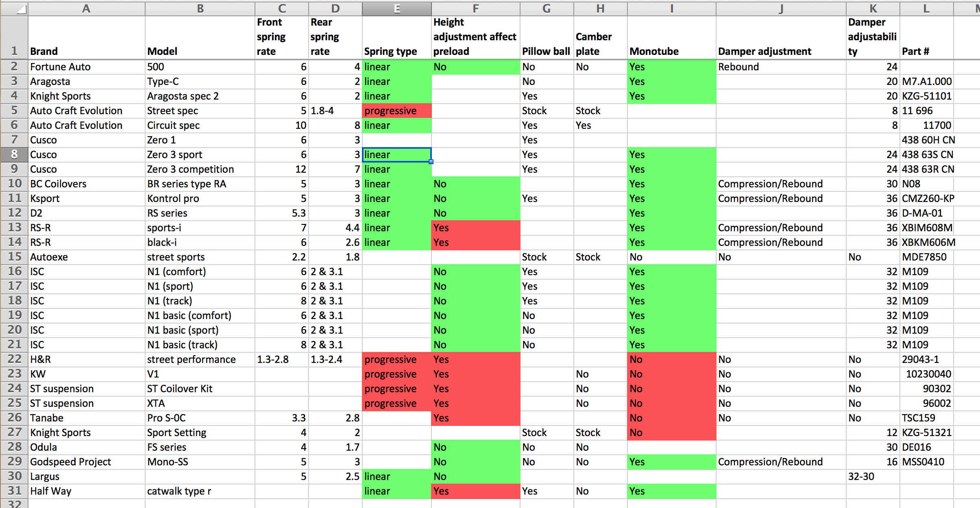Click part number 'M7.A1.000'

pos(926,81)
